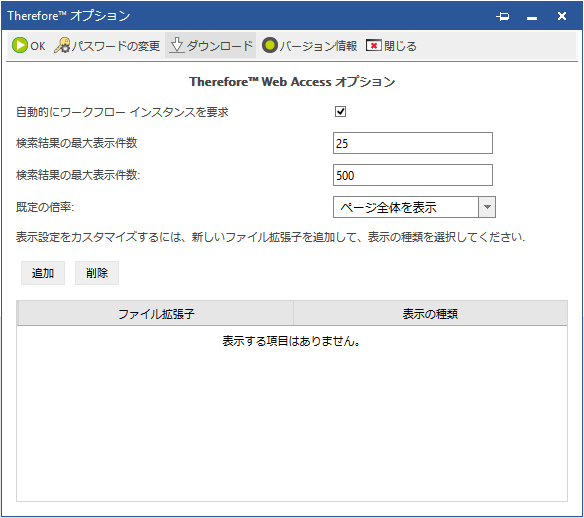Select ダウンロード in the toolbar
The height and width of the screenshot is (518, 584).
(x=220, y=46)
